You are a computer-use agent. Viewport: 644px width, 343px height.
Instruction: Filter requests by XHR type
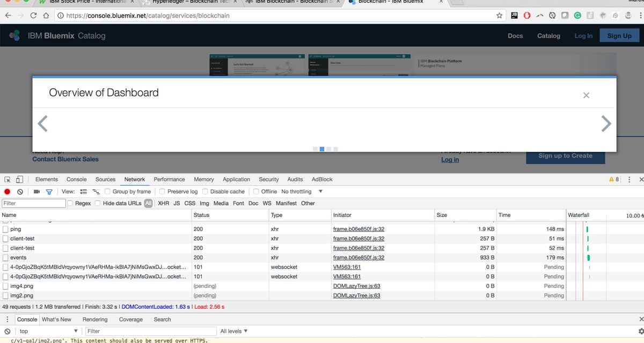coord(163,203)
